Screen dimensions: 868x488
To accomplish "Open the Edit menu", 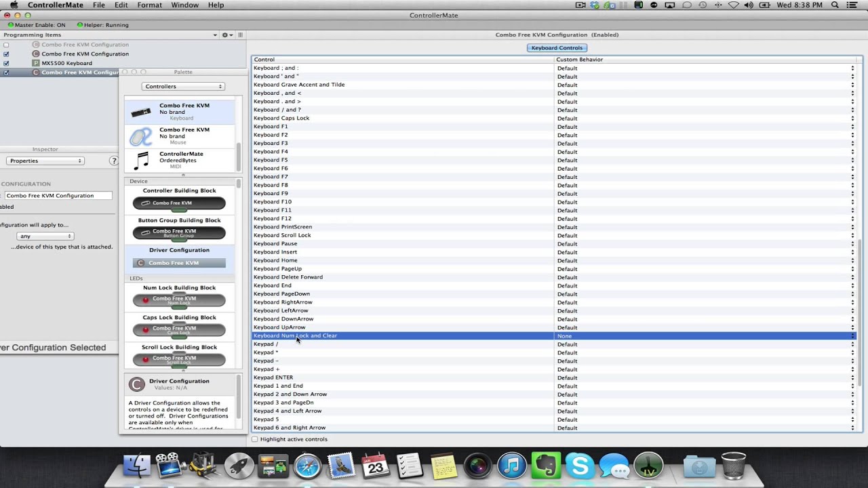I will coord(121,5).
